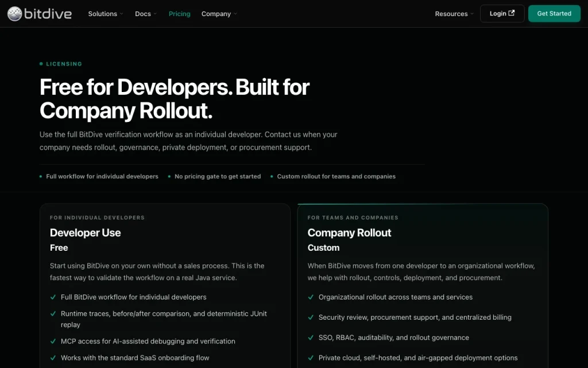
Task: Click checkmark beside Runtime traces line
Action: coord(53,313)
